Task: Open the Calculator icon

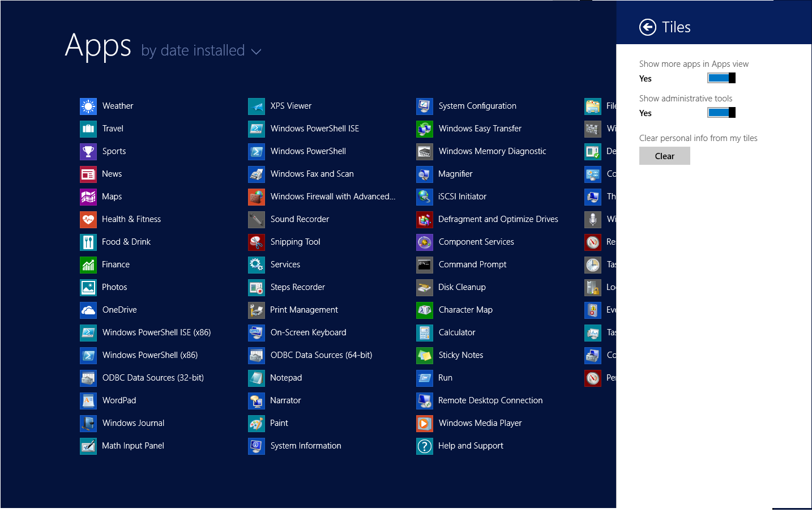Action: click(x=425, y=332)
